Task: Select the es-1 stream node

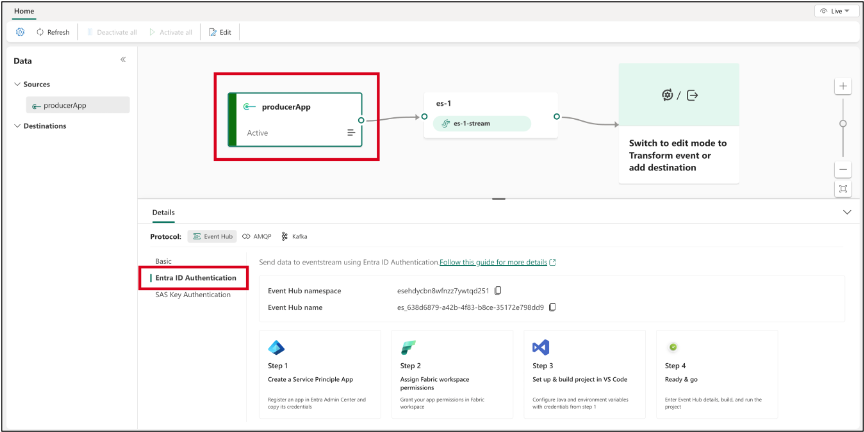Action: coord(490,115)
